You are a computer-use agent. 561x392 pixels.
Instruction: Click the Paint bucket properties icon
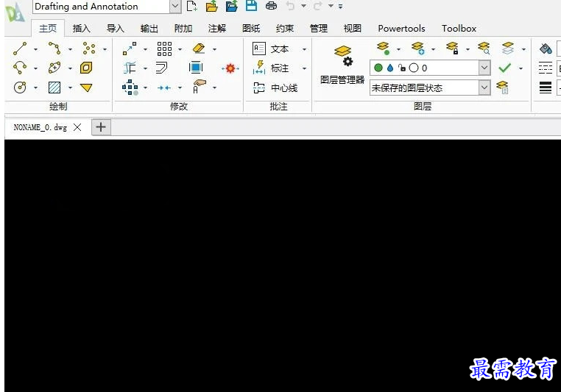(546, 49)
